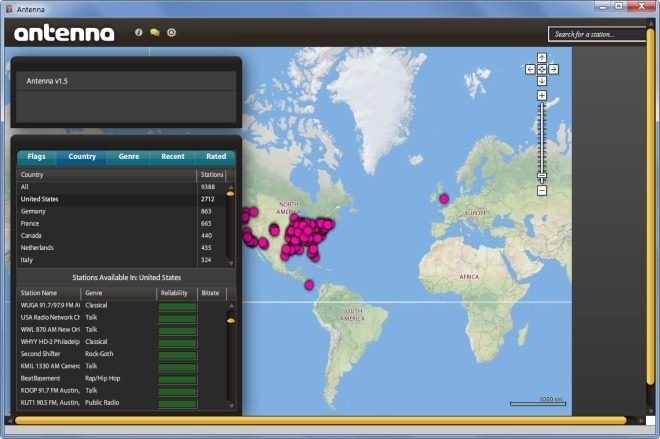
Task: Switch to the Genre tab
Action: 129,157
